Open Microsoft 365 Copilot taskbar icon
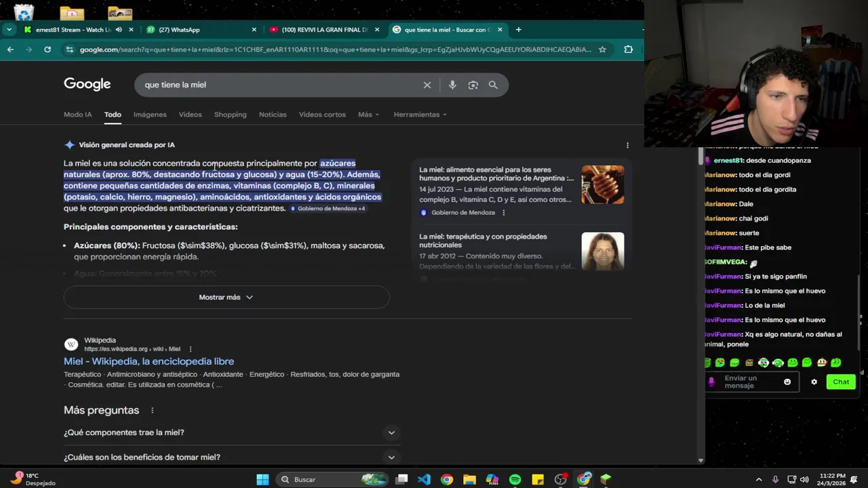Screen dimensions: 868x488 [492, 479]
